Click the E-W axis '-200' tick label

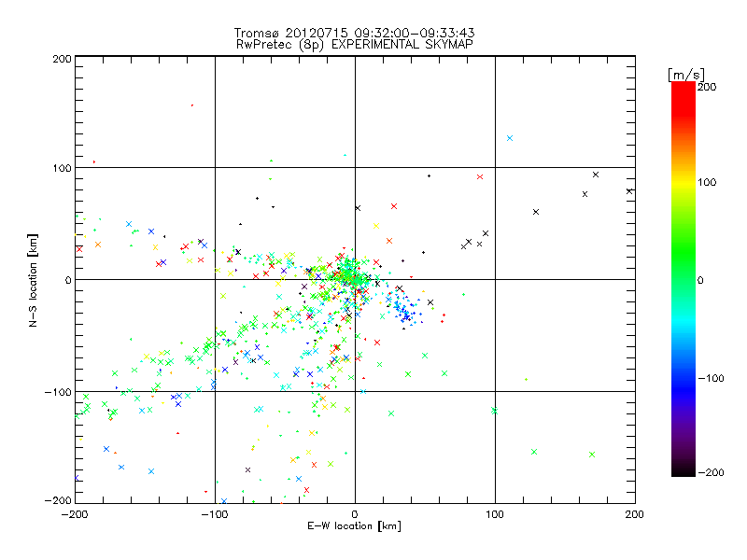click(75, 514)
